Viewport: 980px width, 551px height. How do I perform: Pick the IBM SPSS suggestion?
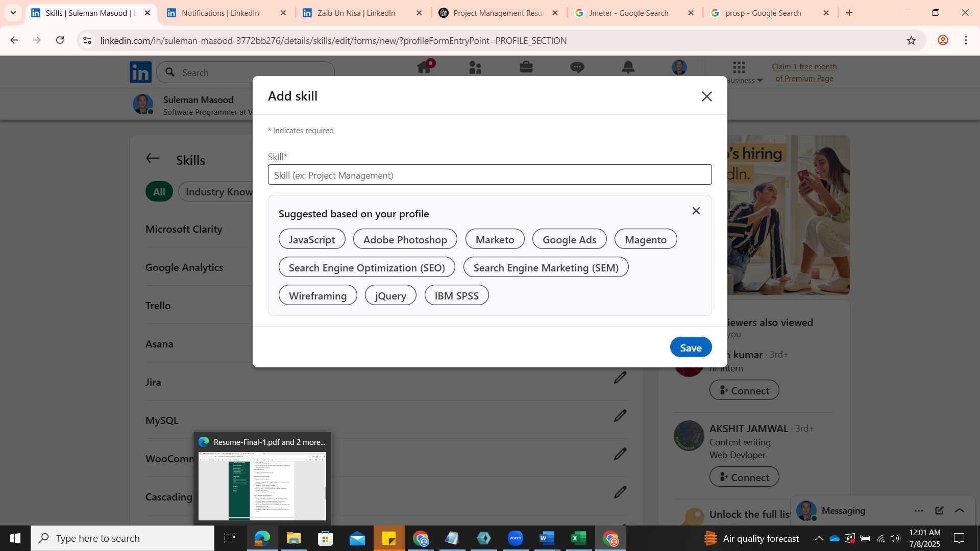tap(456, 295)
